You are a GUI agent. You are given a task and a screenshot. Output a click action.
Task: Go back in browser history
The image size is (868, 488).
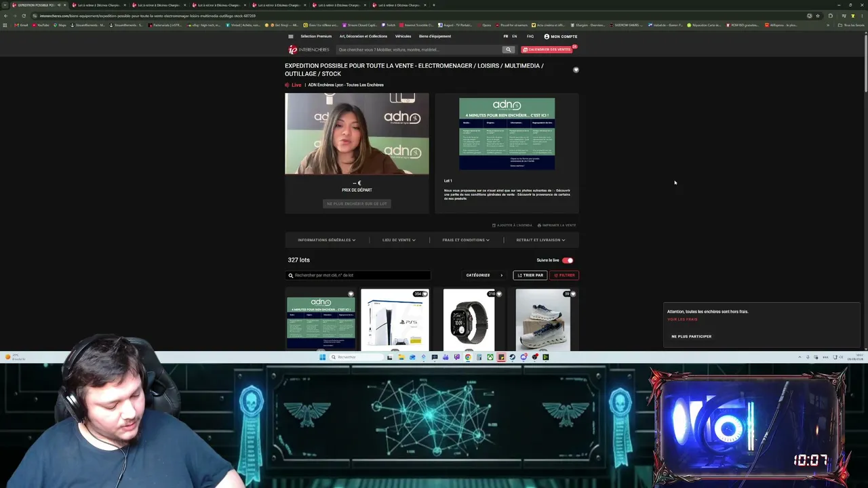[x=5, y=16]
